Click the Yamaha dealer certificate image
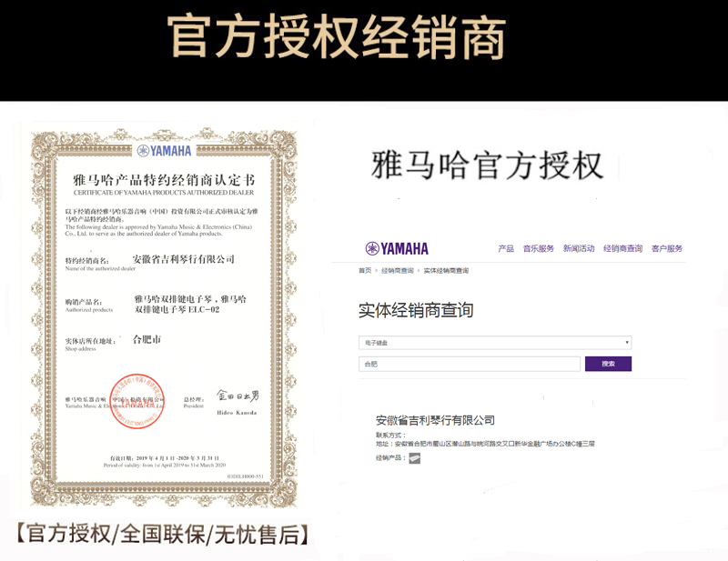 (x=164, y=316)
